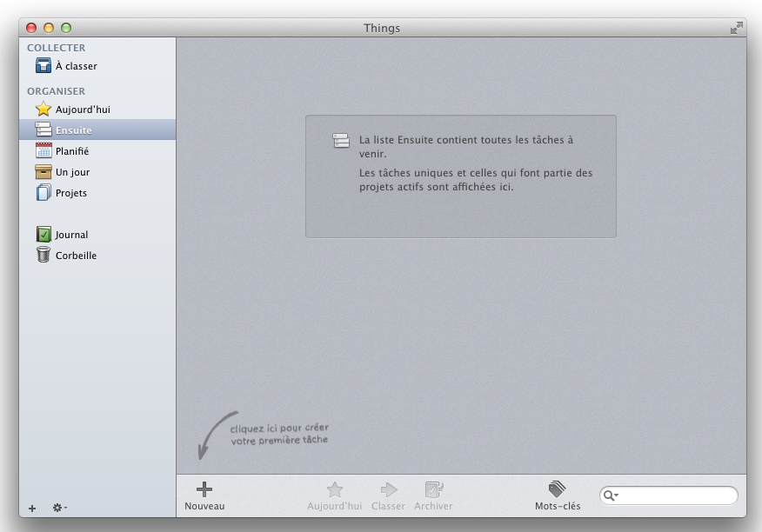This screenshot has width=762, height=532.
Task: Open the Corbeille trash list
Action: [x=76, y=256]
